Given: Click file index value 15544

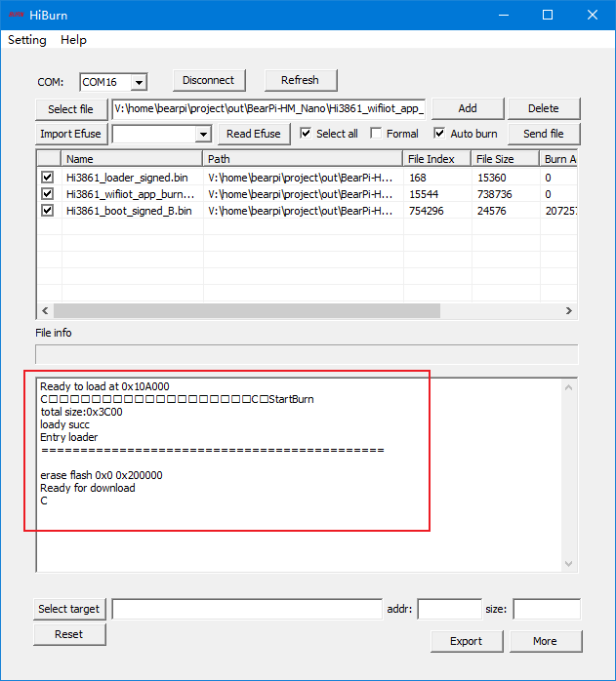Looking at the screenshot, I should tap(424, 194).
